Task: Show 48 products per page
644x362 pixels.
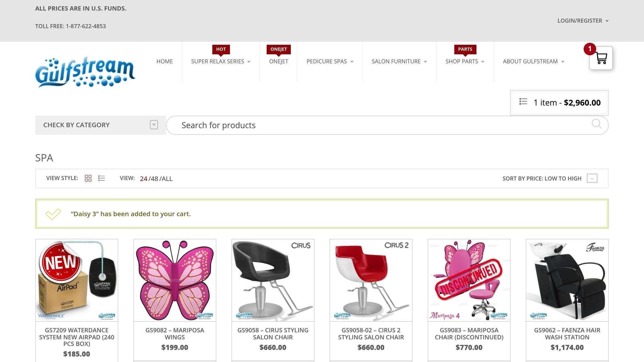Action: pyautogui.click(x=154, y=179)
